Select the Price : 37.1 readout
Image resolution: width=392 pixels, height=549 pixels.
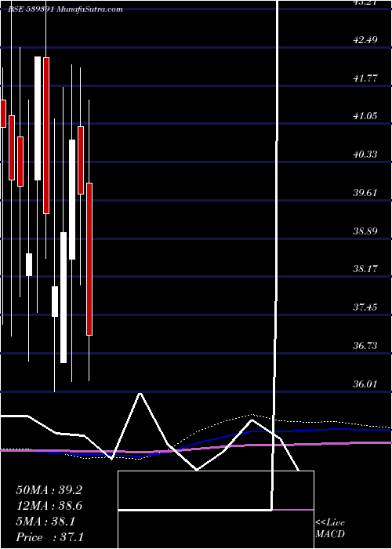click(49, 537)
